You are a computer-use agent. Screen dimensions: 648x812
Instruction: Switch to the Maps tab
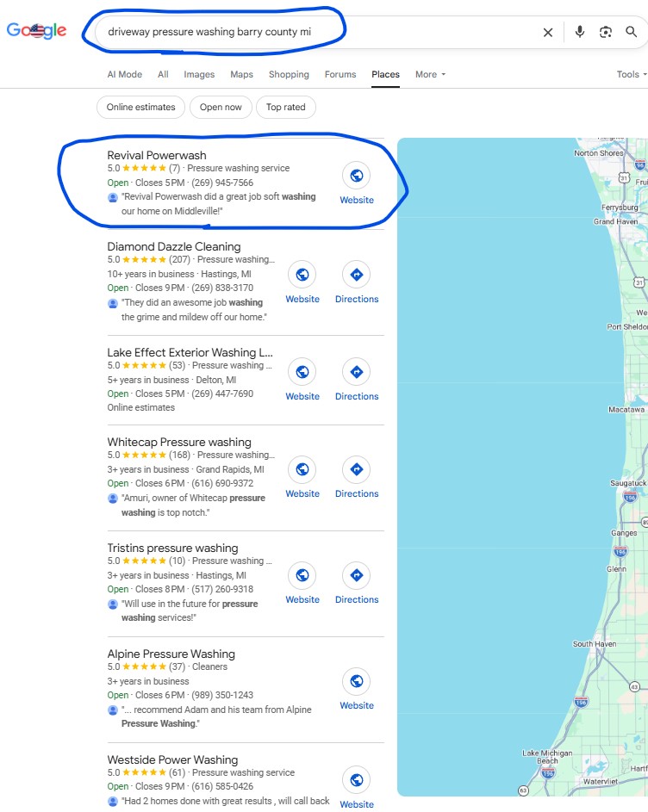241,74
